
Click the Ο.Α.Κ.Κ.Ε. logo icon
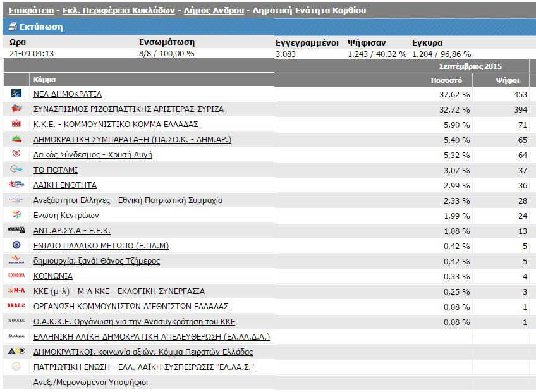(16, 321)
